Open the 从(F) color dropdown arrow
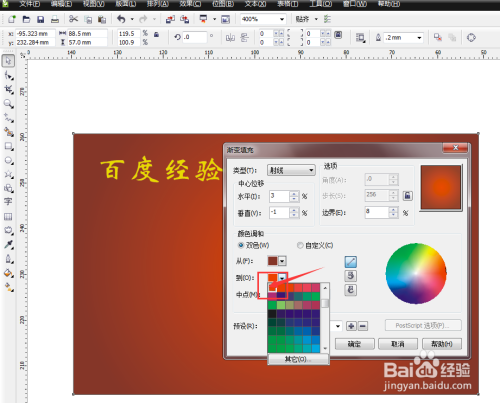This screenshot has width=500, height=403. 282,261
